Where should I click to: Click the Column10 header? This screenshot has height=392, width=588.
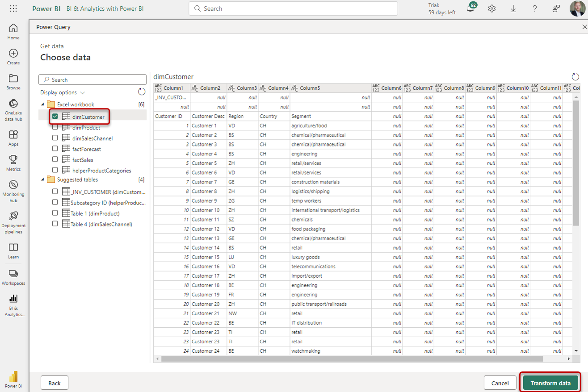513,88
